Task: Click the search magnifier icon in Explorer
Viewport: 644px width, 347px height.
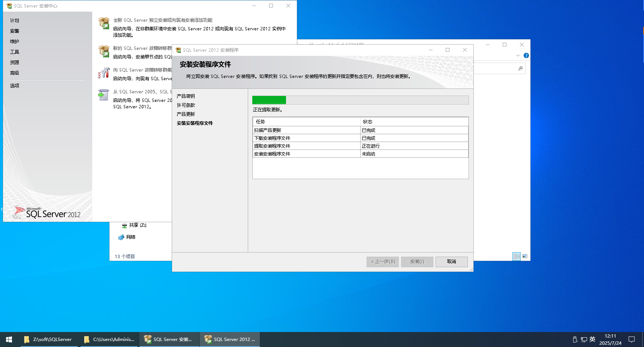Action: click(520, 68)
